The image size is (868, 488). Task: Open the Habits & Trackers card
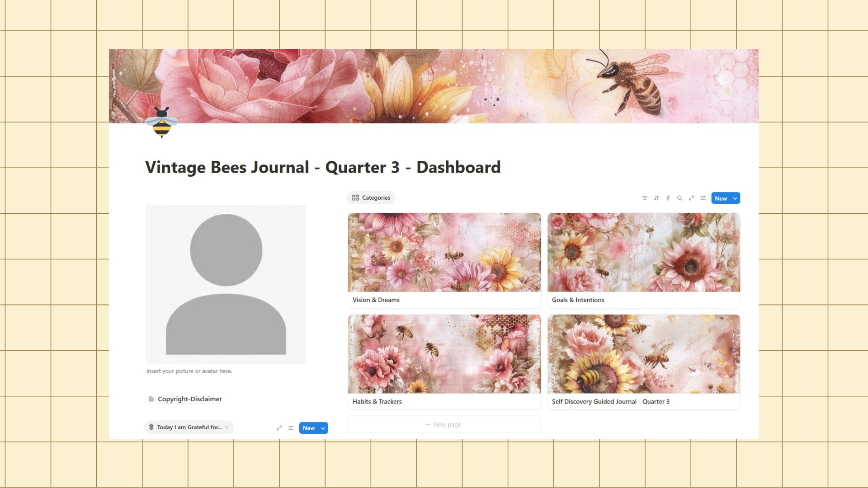click(x=444, y=361)
